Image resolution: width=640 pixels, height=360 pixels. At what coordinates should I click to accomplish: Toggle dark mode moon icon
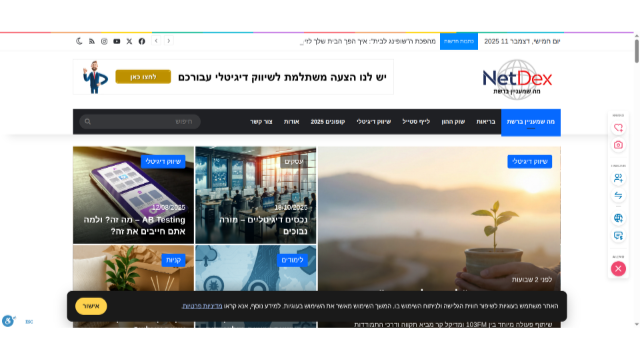pos(79,41)
